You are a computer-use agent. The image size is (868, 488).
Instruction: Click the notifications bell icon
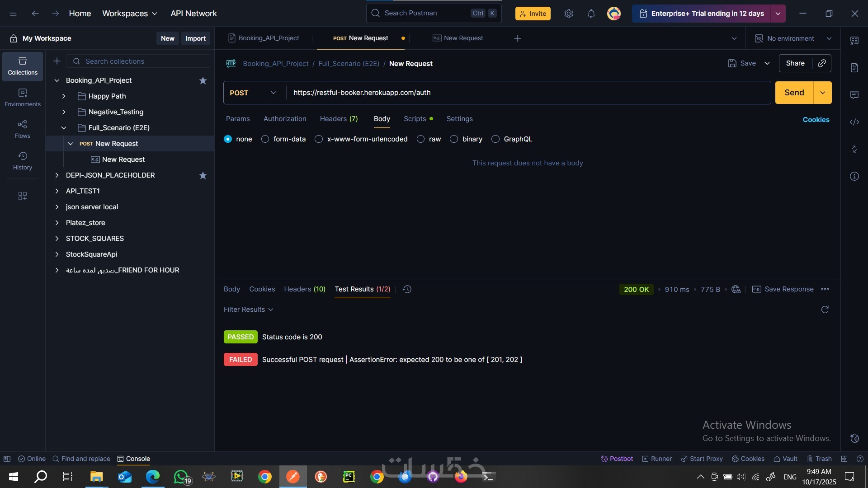[x=591, y=14]
